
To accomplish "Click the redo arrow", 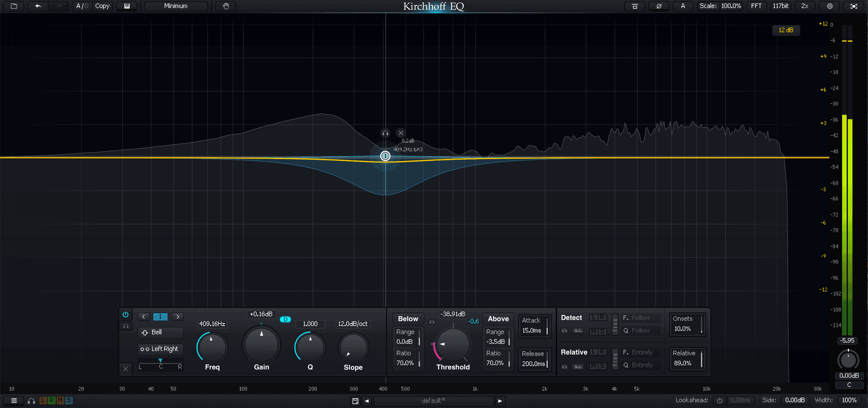I will point(58,6).
